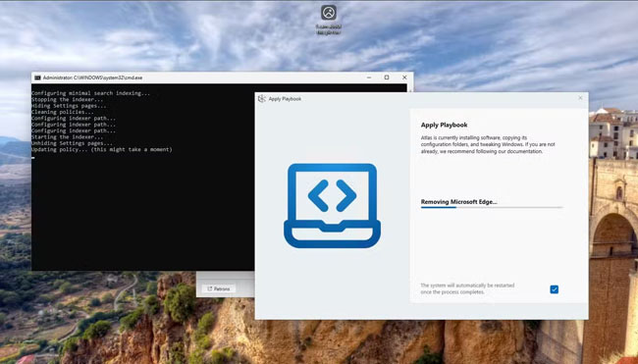Click the cmd.exe title bar icon
The width and height of the screenshot is (638, 364).
[37, 78]
